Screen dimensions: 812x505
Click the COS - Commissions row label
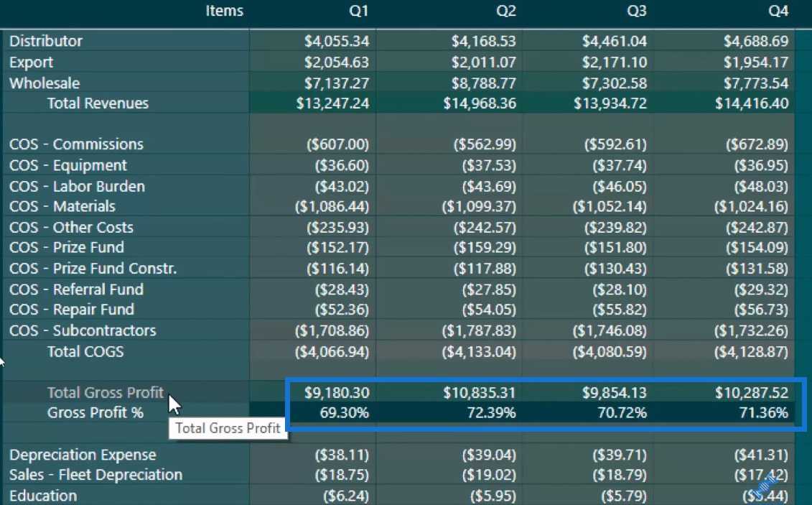[76, 144]
